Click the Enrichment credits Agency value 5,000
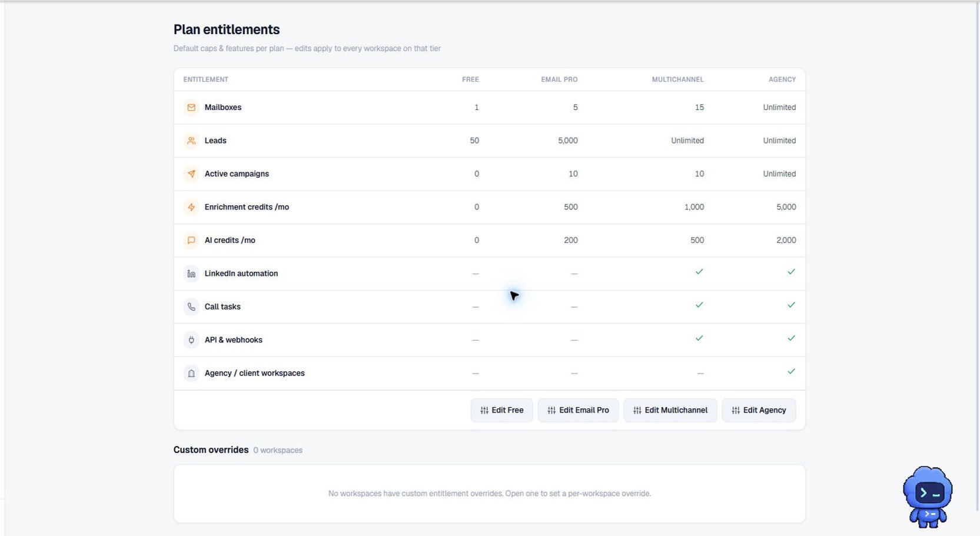 coord(786,207)
